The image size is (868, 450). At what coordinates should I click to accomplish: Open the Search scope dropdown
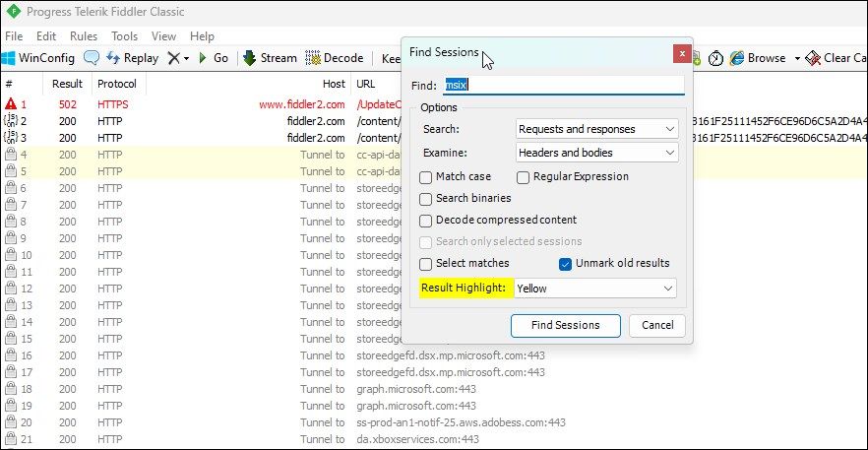click(x=596, y=129)
